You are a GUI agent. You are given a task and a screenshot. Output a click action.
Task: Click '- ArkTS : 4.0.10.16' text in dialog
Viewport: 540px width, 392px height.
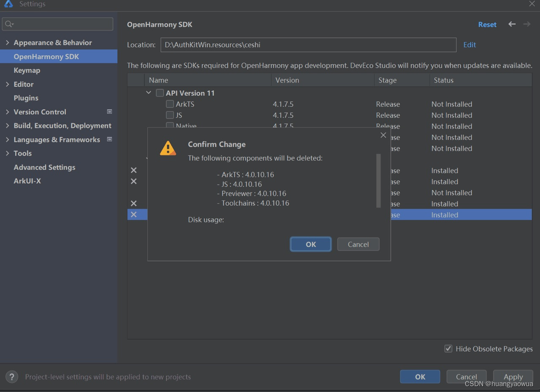(246, 175)
